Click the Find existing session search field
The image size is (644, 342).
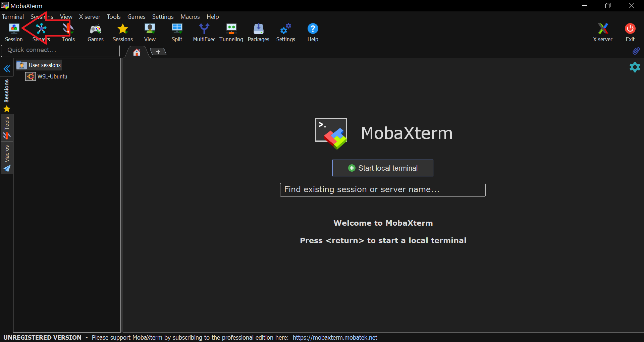383,190
